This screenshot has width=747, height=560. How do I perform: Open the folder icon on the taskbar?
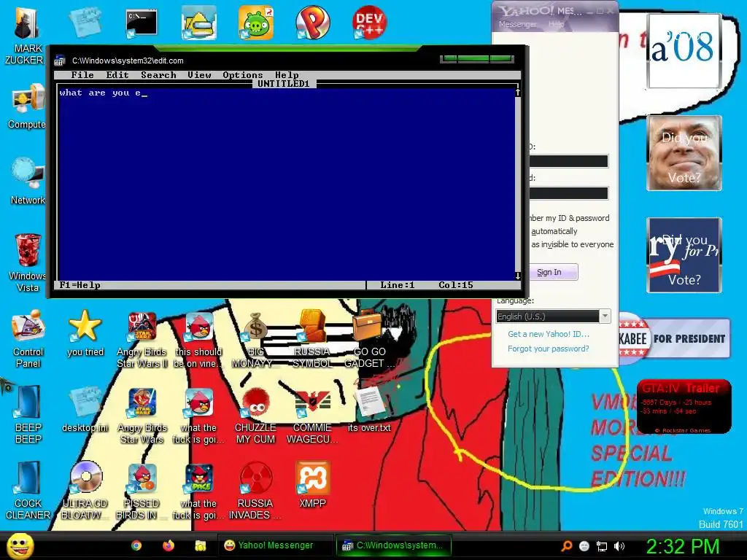click(x=200, y=545)
